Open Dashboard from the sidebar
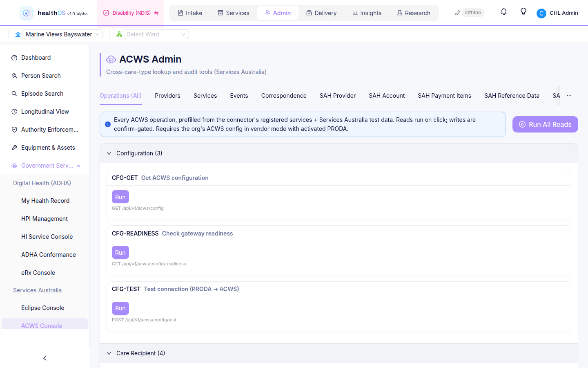588x368 pixels. [x=45, y=58]
